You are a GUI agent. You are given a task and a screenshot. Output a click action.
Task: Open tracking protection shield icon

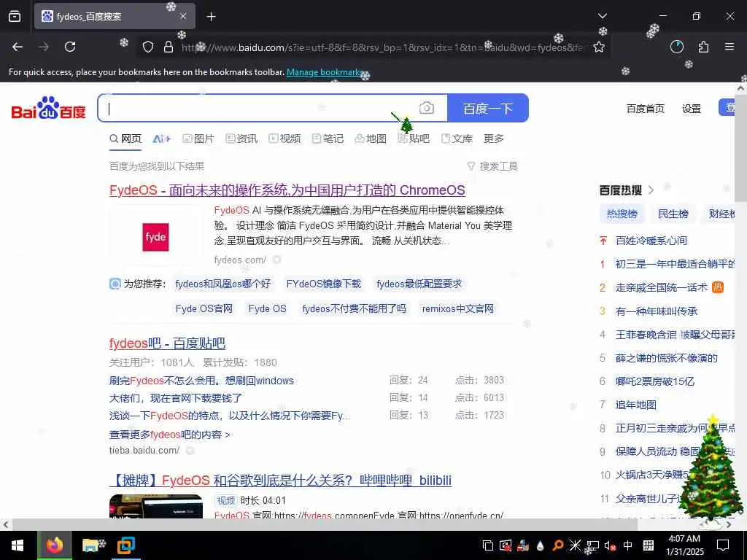(x=148, y=47)
